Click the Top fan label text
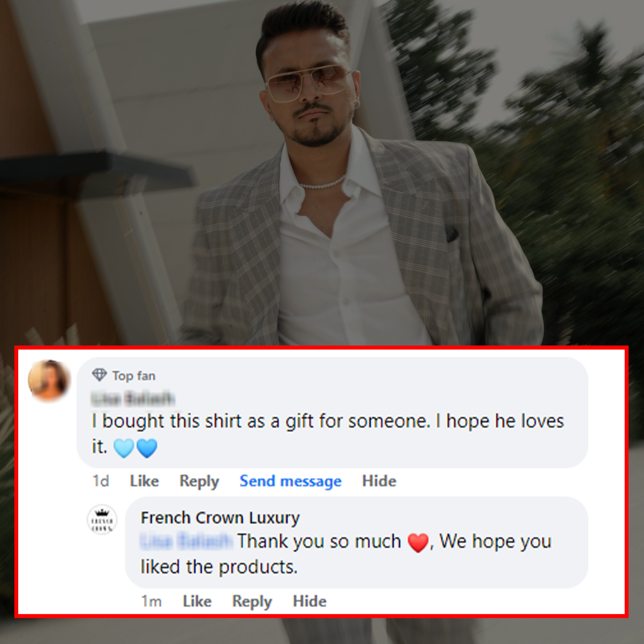Viewport: 644px width, 644px height. coord(134,376)
